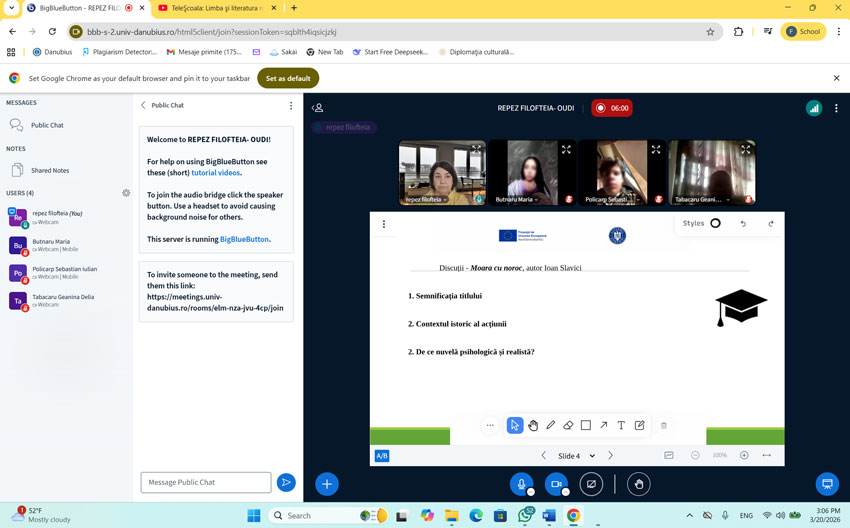Select the whiteboard arrow tool
The image size is (850, 528).
pyautogui.click(x=603, y=426)
